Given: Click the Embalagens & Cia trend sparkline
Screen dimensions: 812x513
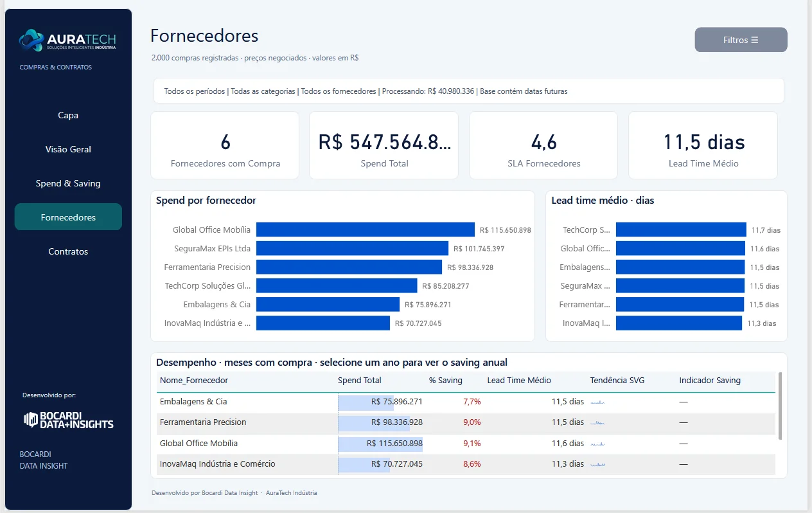Looking at the screenshot, I should tap(597, 402).
